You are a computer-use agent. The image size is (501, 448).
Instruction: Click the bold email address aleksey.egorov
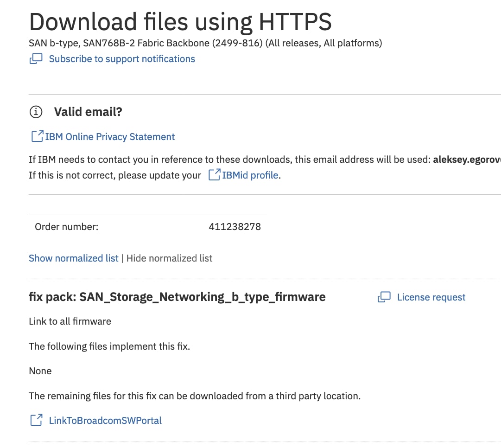tap(467, 160)
